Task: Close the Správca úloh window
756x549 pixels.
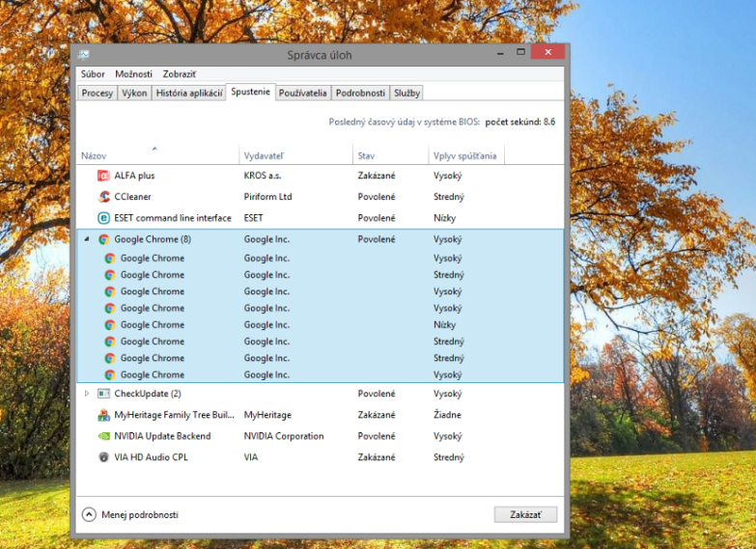Action: click(547, 52)
